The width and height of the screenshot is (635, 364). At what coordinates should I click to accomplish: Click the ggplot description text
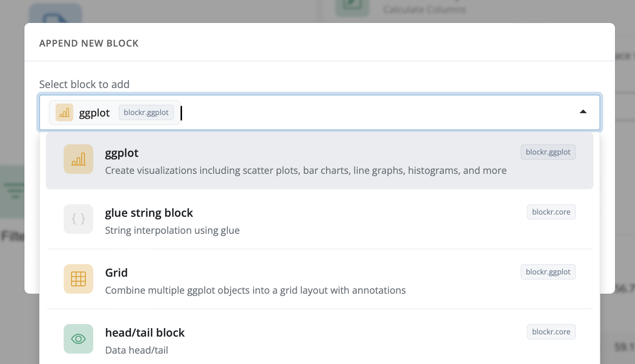coord(306,171)
